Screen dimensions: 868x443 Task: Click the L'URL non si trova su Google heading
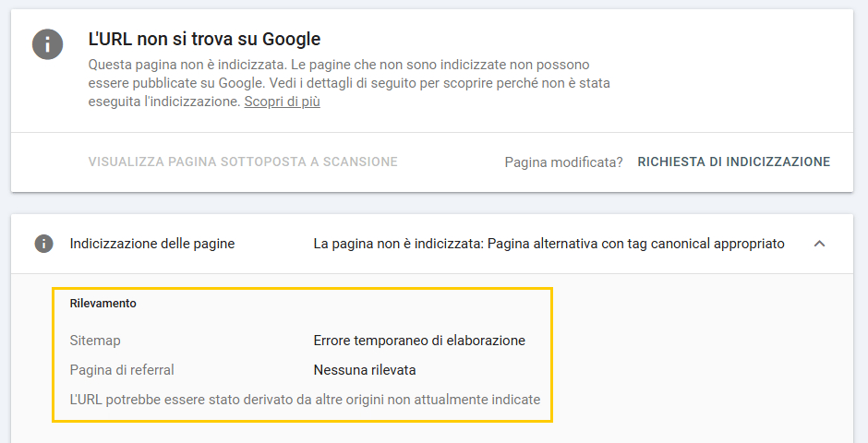point(204,39)
